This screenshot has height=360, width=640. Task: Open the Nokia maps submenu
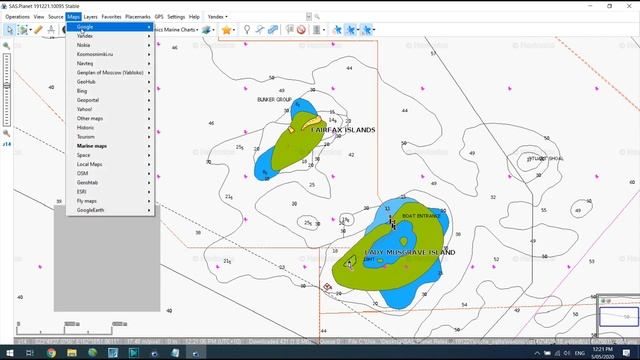tap(110, 45)
